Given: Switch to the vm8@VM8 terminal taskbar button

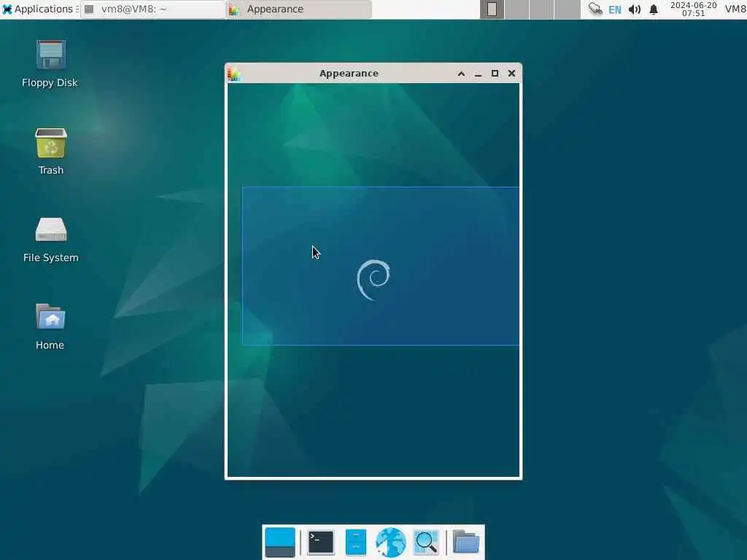Looking at the screenshot, I should coord(152,9).
